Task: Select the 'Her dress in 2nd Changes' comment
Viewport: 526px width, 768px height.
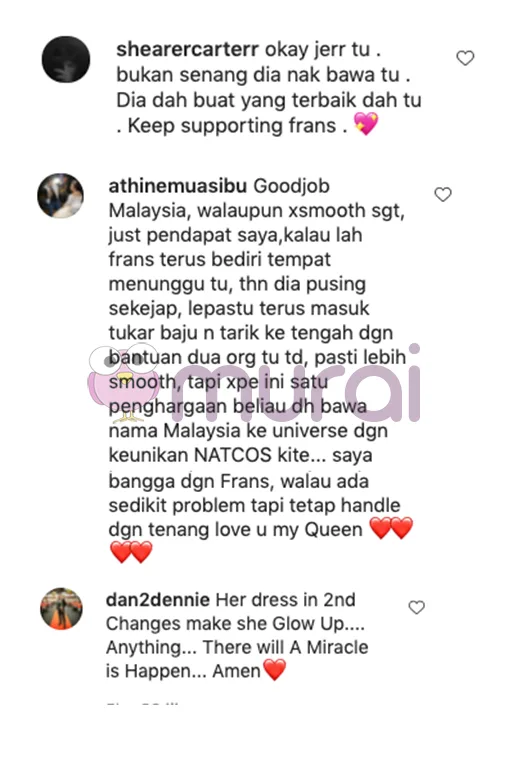Action: click(238, 635)
